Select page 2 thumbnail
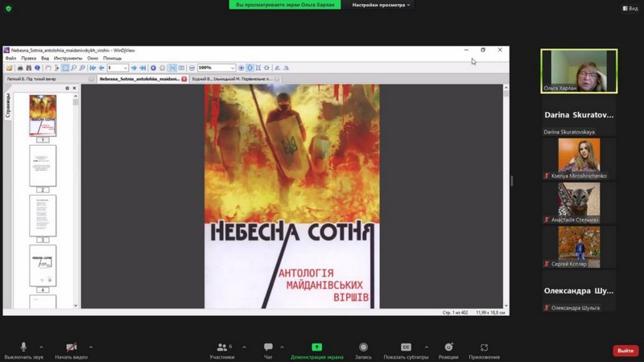 pyautogui.click(x=43, y=166)
